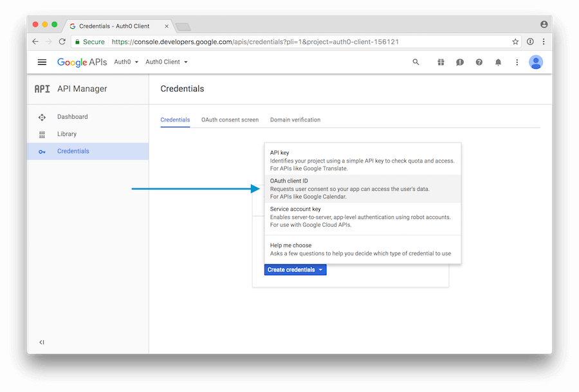Click the API Manager heading
Viewport: 579px width, 392px height.
[82, 89]
